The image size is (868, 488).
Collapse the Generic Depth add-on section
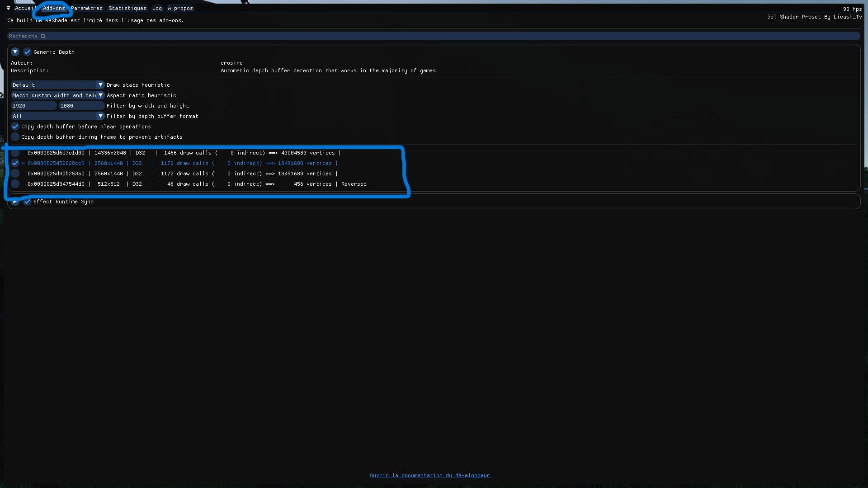[x=15, y=52]
